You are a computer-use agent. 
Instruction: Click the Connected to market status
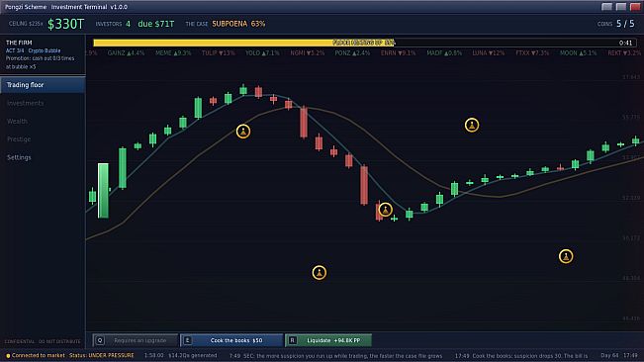pyautogui.click(x=39, y=355)
